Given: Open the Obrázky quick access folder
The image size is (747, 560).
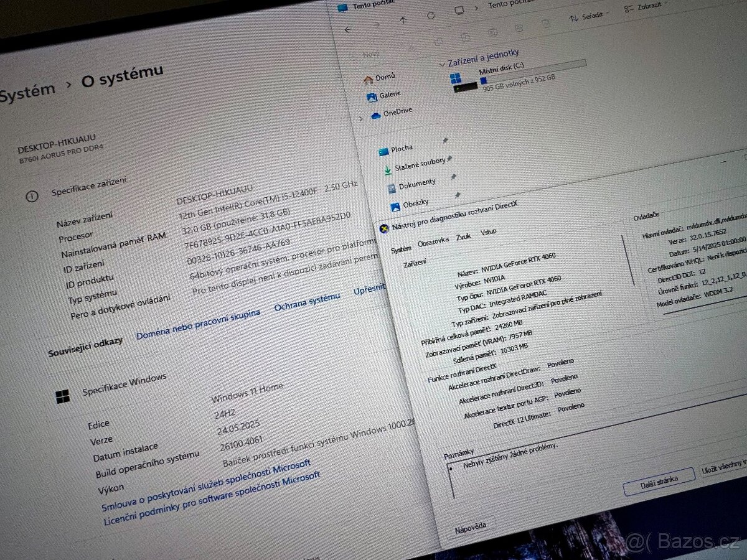Looking at the screenshot, I should 415,204.
